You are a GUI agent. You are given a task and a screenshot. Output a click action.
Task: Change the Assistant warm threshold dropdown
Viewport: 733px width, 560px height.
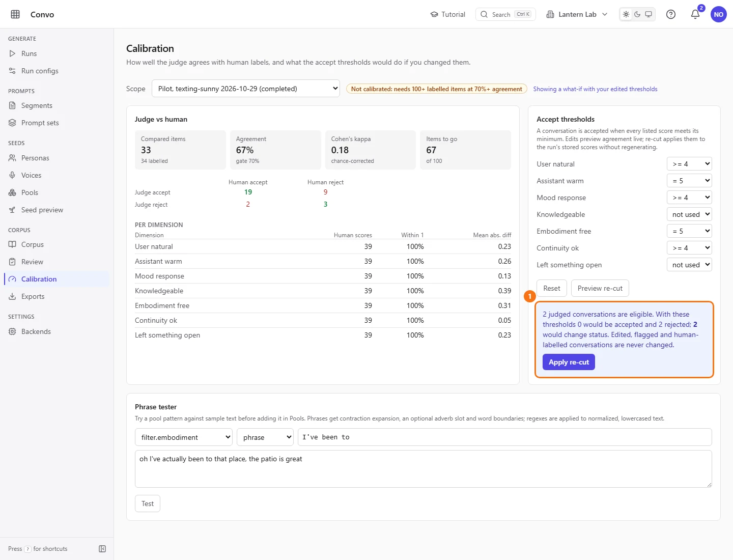pos(689,181)
